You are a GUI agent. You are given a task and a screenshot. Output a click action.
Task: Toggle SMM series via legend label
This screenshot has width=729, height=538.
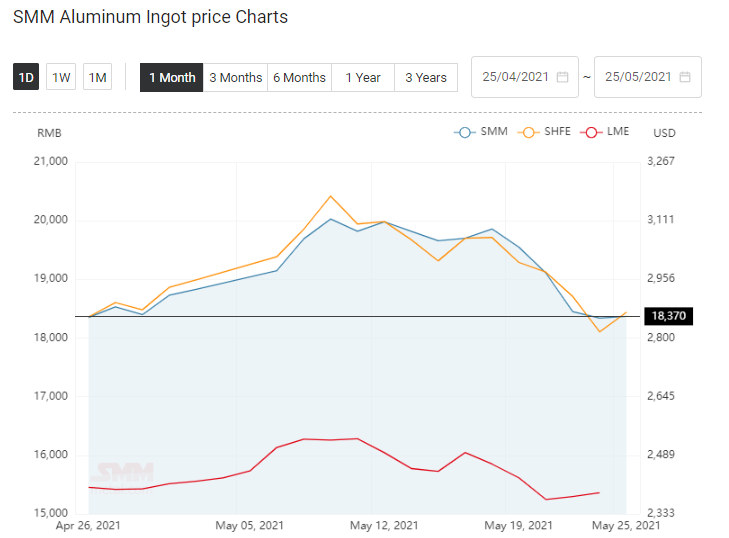click(494, 132)
